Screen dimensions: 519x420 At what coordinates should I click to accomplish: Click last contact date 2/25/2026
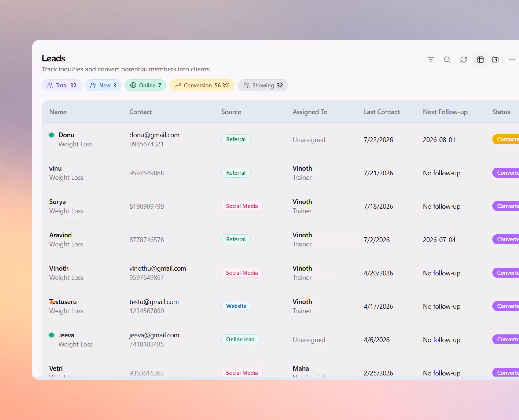(378, 373)
